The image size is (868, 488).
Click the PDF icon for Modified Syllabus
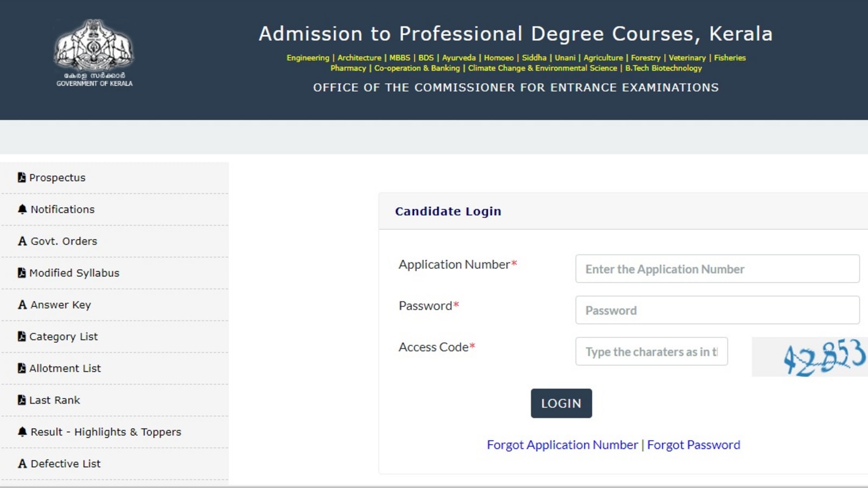point(22,273)
